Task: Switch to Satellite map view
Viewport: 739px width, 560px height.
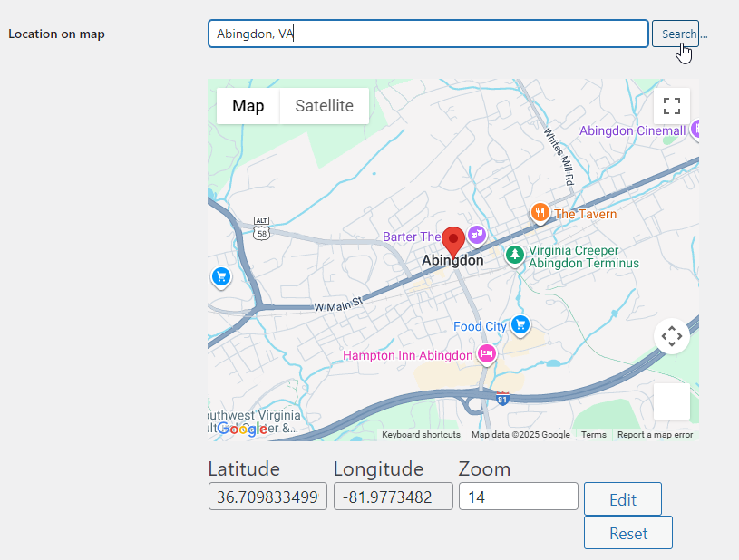Action: pyautogui.click(x=324, y=106)
